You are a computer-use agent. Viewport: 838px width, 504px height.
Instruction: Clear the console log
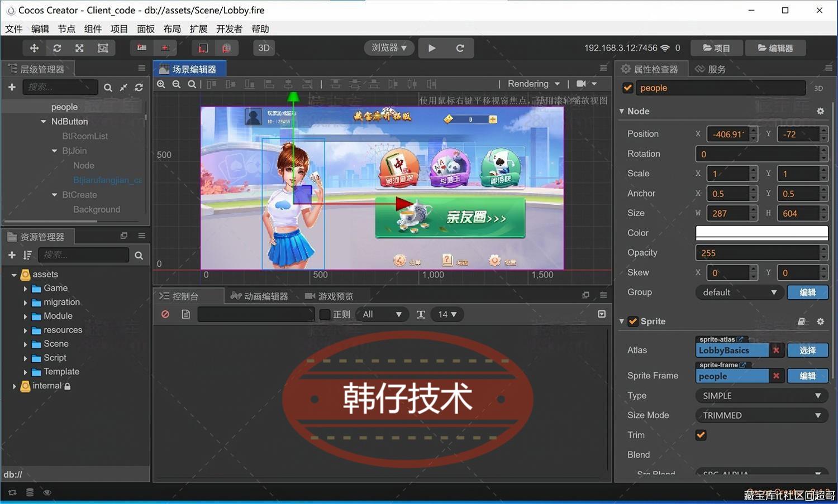click(x=165, y=314)
